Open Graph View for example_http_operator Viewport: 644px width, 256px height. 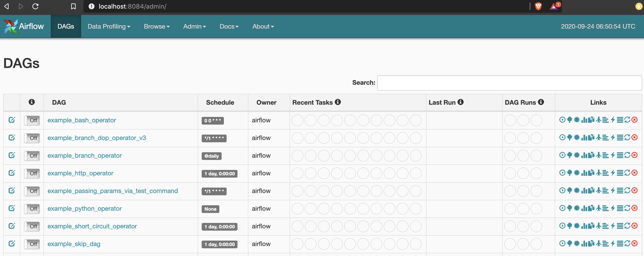click(x=577, y=173)
